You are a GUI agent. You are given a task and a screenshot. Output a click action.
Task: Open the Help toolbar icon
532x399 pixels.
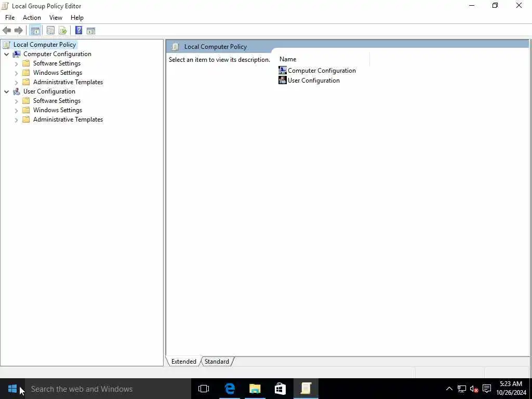(x=79, y=31)
